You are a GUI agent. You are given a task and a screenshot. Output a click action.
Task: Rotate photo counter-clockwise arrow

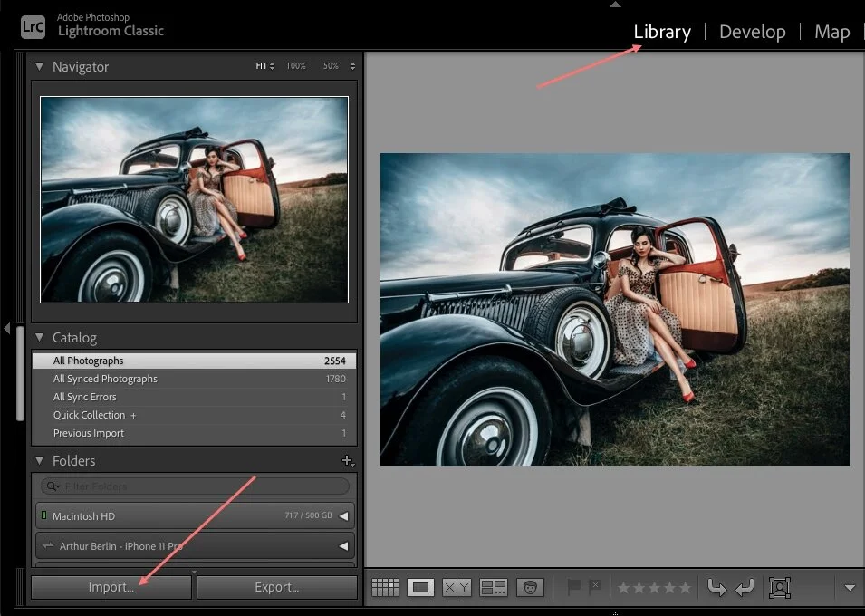click(716, 588)
